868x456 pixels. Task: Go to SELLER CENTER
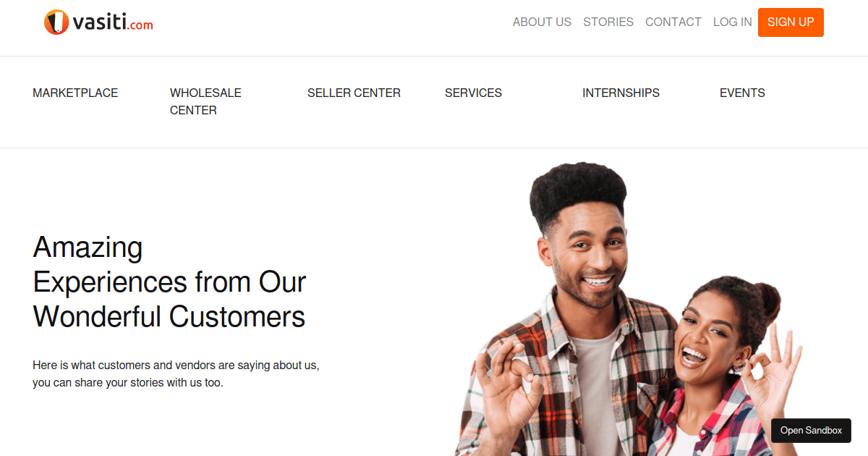coord(354,93)
